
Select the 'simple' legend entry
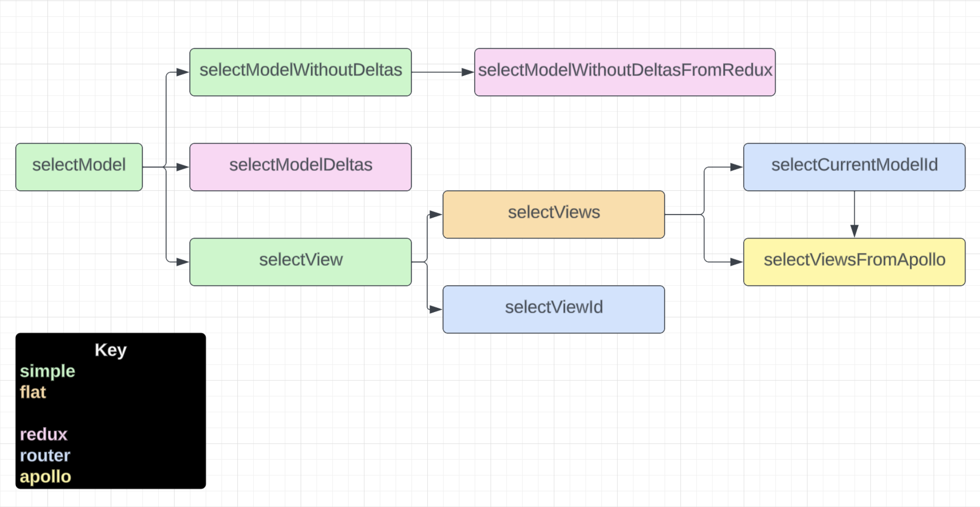click(47, 371)
